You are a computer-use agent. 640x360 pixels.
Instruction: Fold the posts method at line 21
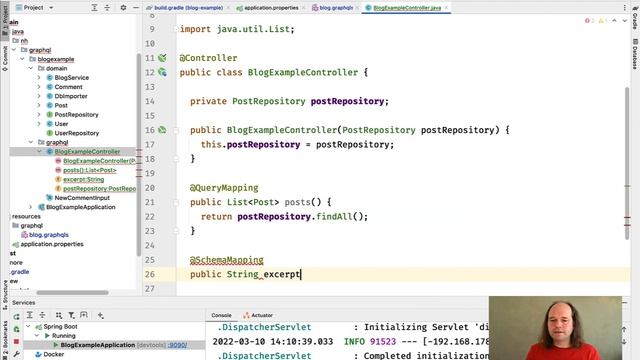point(176,202)
